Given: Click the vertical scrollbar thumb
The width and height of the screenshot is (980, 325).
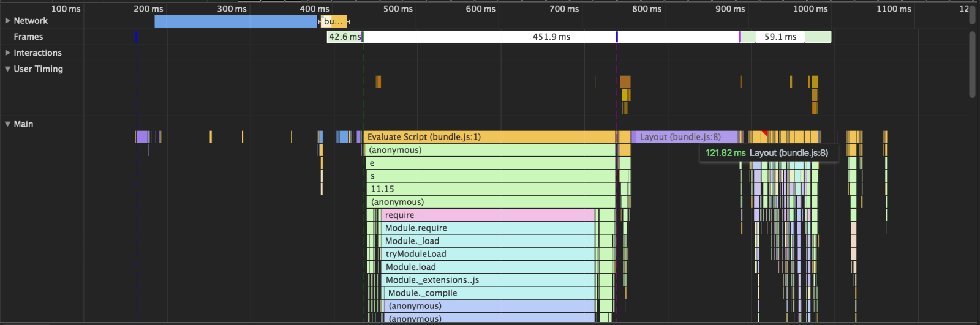Looking at the screenshot, I should coord(972,64).
